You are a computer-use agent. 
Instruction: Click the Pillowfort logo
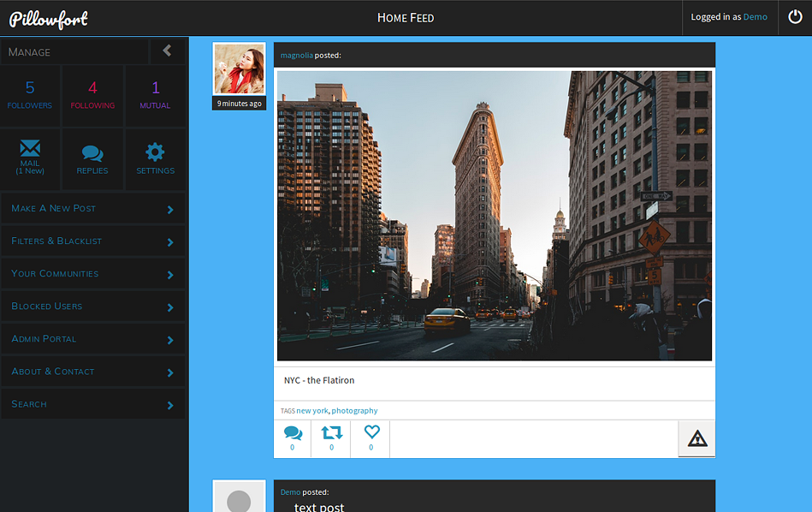[x=49, y=18]
